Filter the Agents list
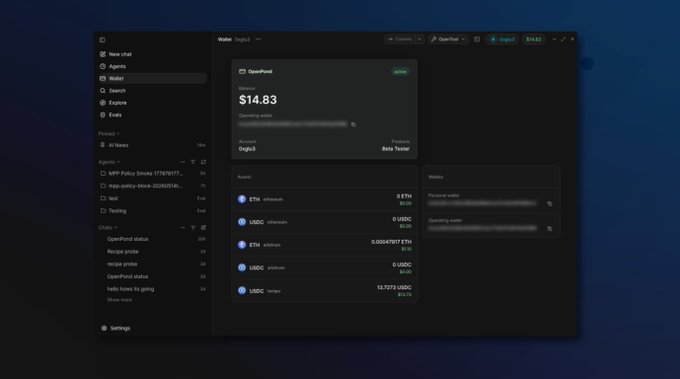The width and height of the screenshot is (680, 379). click(x=193, y=162)
